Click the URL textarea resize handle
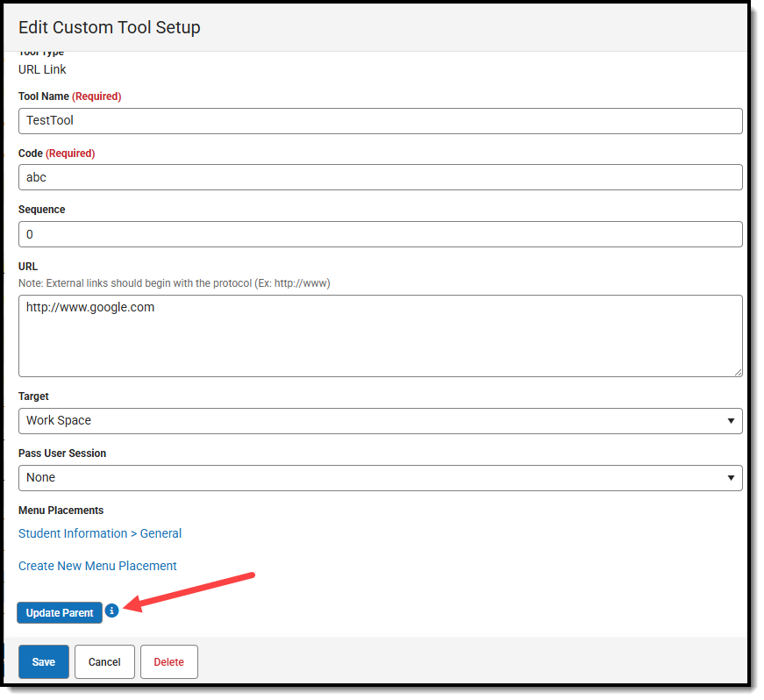 [737, 372]
